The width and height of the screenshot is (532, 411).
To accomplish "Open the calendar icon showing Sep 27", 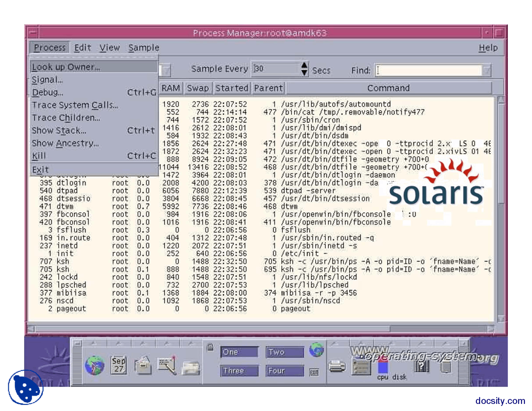I will [119, 365].
